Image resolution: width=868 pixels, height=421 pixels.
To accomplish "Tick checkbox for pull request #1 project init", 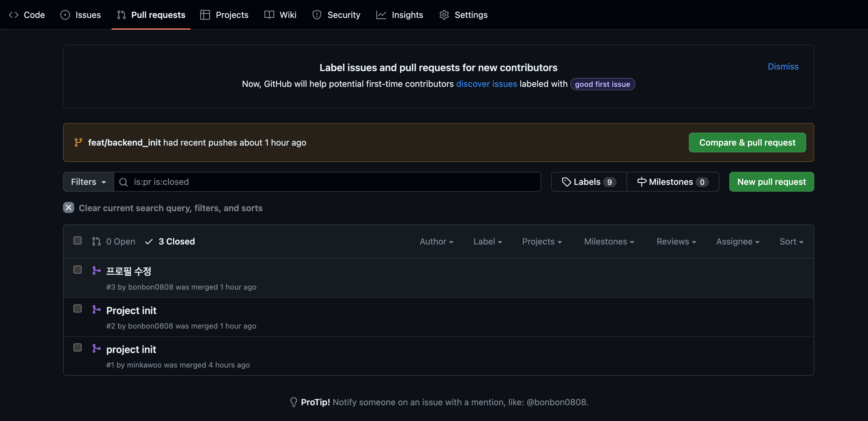I will 78,347.
